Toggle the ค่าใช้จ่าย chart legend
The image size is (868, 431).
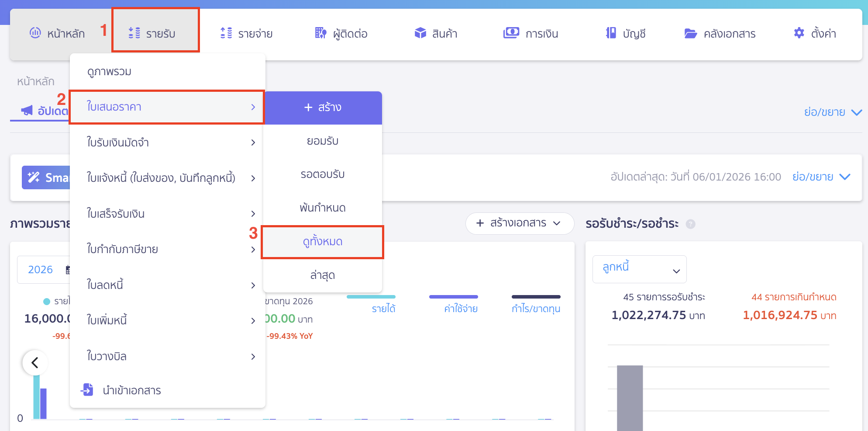click(x=461, y=309)
